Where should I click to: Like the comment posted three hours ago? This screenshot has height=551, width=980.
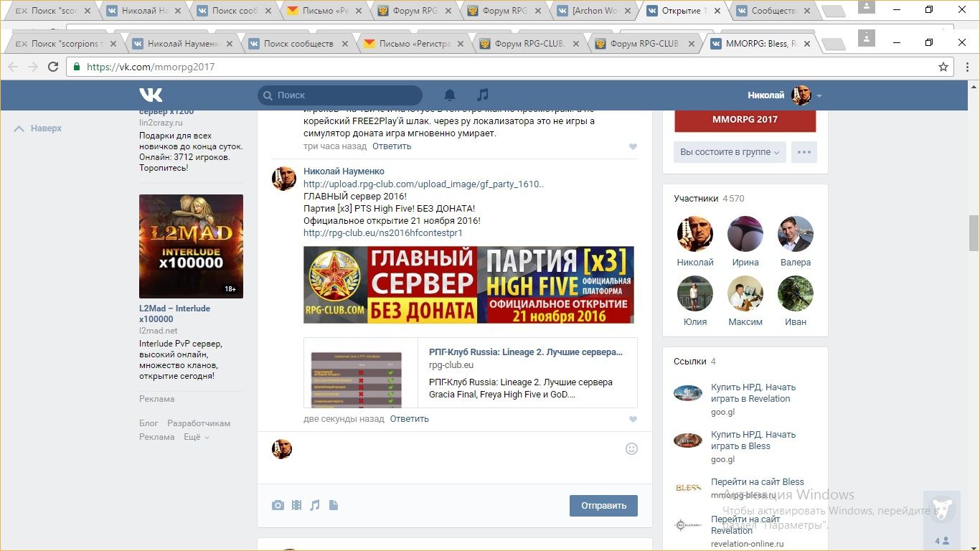click(633, 146)
